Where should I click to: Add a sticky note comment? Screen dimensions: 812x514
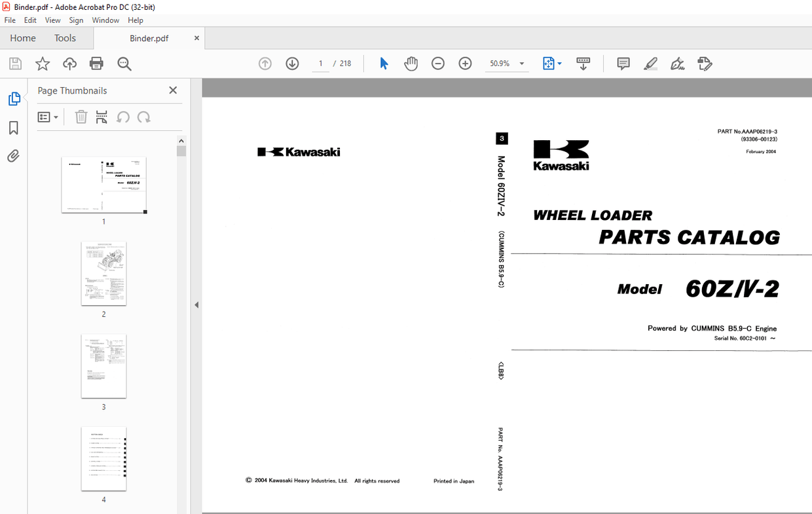coord(623,63)
